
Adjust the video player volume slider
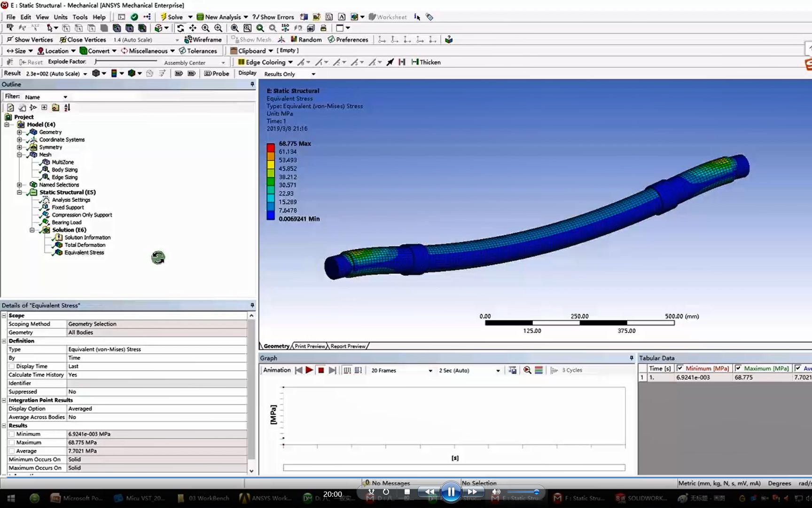coord(523,492)
